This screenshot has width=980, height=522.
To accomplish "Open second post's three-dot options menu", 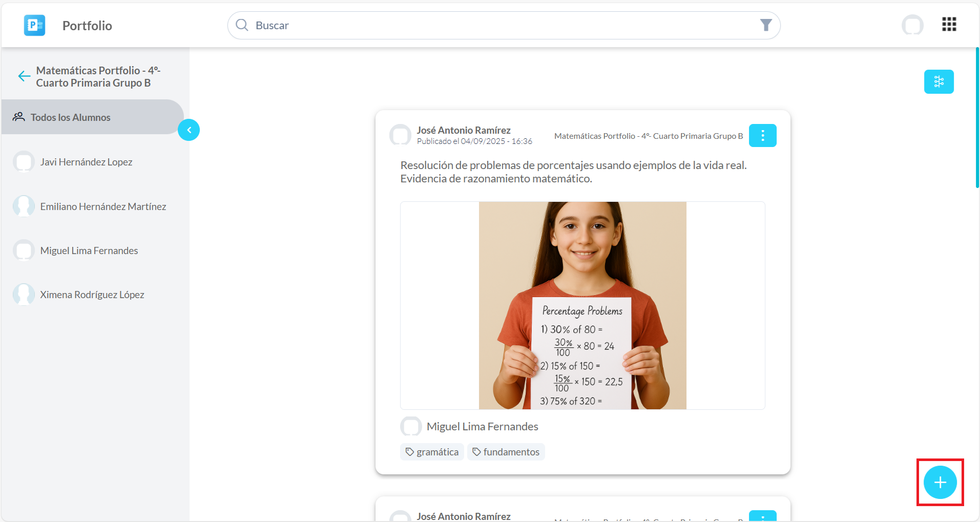I will pyautogui.click(x=762, y=516).
